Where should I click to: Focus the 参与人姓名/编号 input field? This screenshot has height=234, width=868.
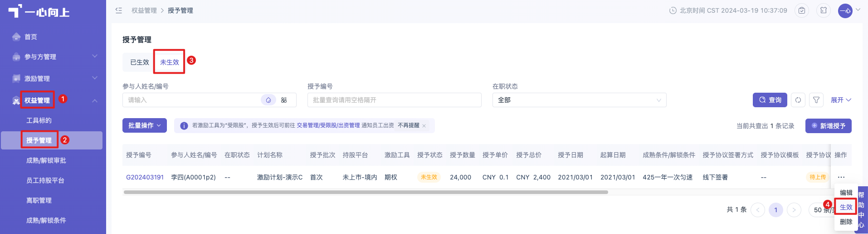click(210, 100)
